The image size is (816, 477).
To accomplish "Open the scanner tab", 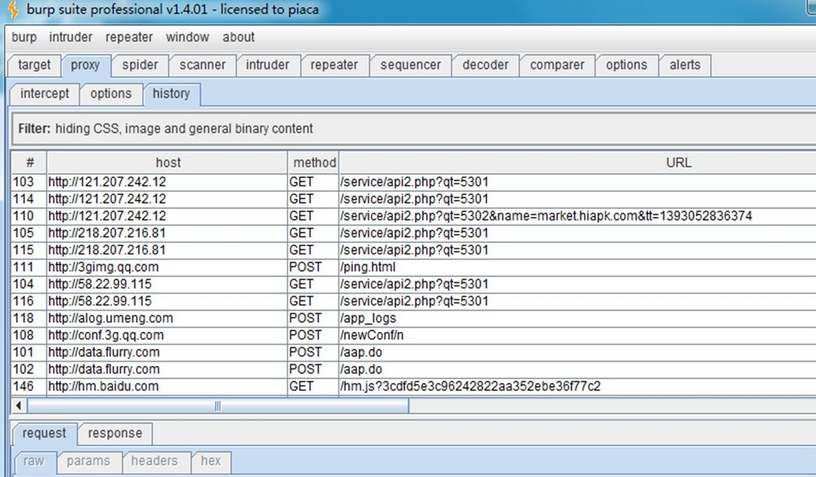I will pyautogui.click(x=202, y=65).
